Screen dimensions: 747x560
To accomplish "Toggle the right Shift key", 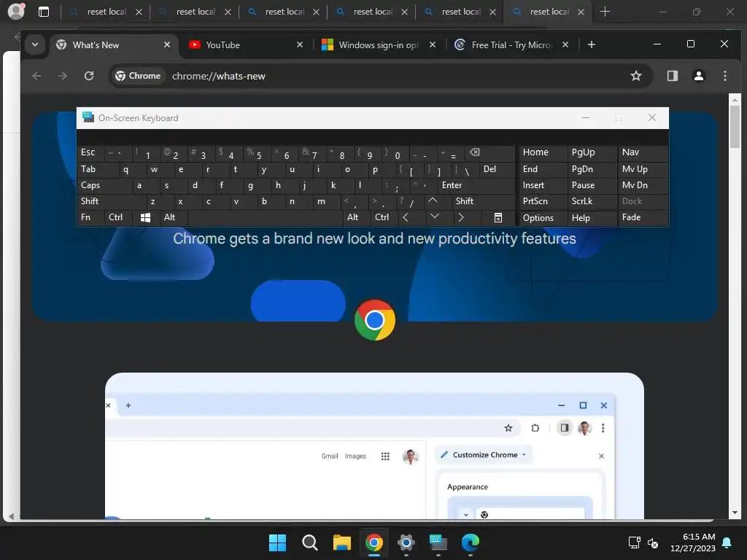I will [x=483, y=201].
